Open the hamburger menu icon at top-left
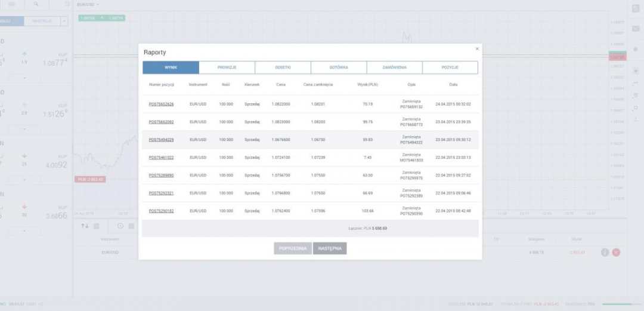The image size is (644, 311). (x=11, y=4)
